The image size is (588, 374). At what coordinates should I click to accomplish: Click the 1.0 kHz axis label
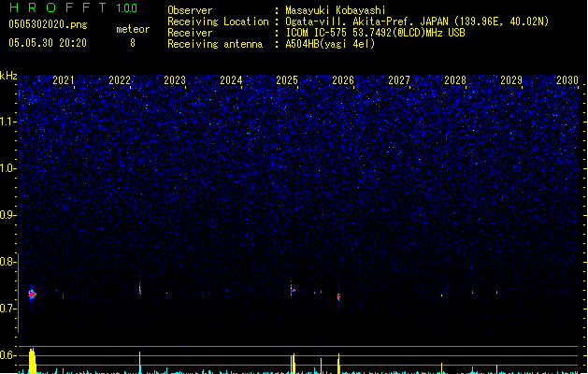(x=7, y=168)
